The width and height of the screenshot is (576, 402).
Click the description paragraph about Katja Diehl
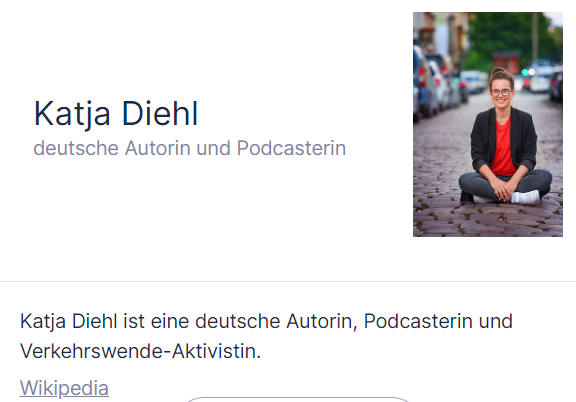[x=266, y=336]
